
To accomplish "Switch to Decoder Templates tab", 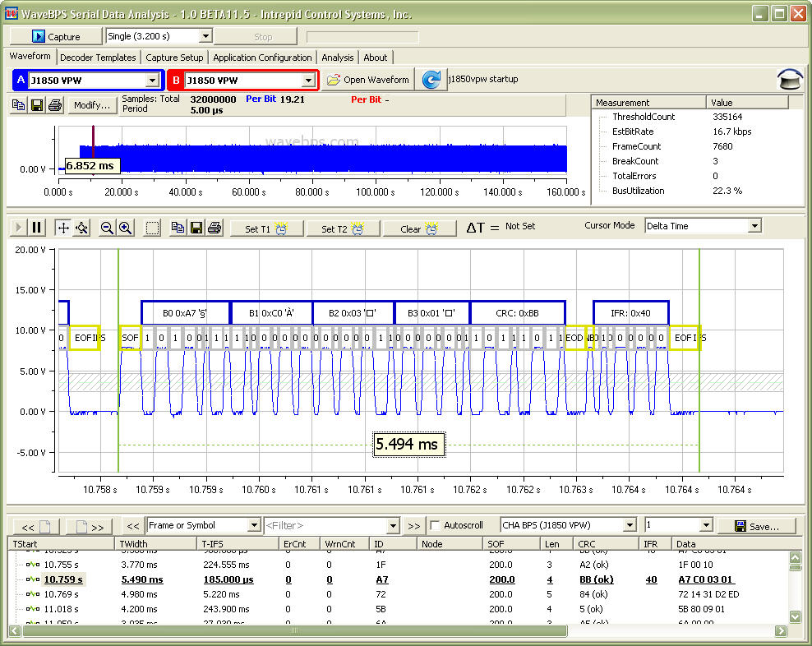I will [98, 58].
